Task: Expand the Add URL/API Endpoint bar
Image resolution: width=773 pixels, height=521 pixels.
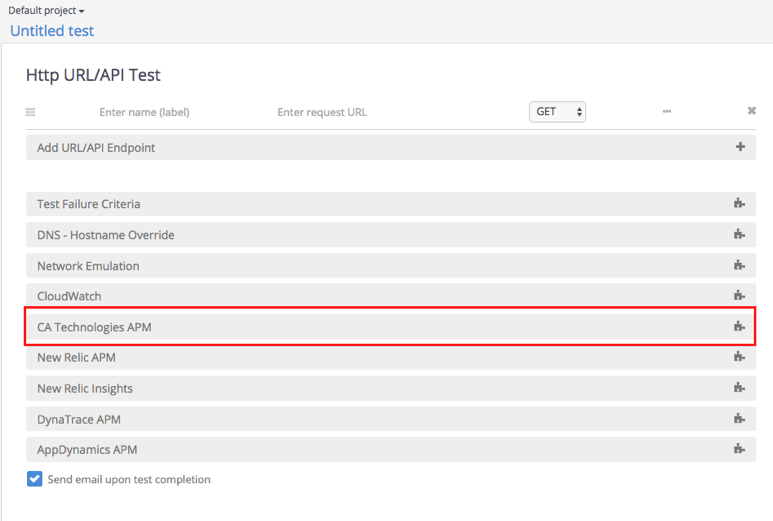Action: pyautogui.click(x=96, y=147)
